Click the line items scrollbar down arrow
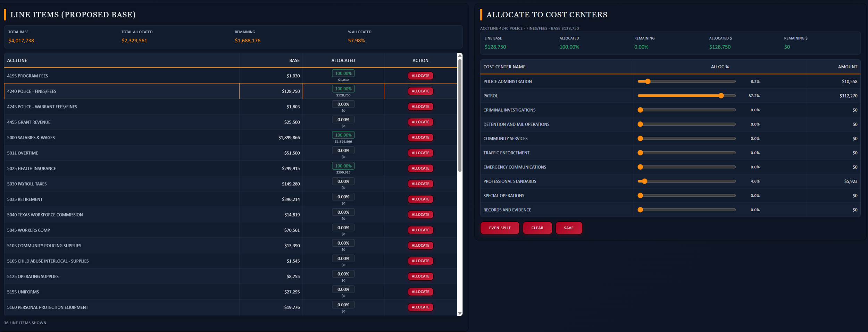 (460, 313)
